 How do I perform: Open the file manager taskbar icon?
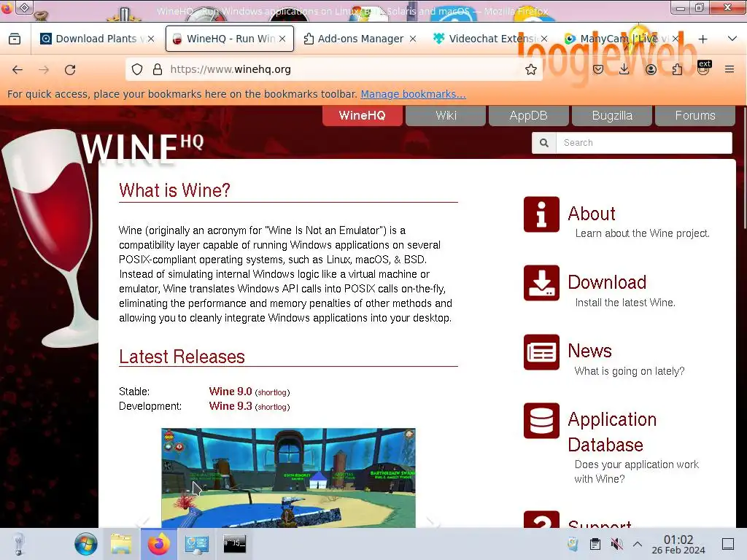(x=122, y=544)
